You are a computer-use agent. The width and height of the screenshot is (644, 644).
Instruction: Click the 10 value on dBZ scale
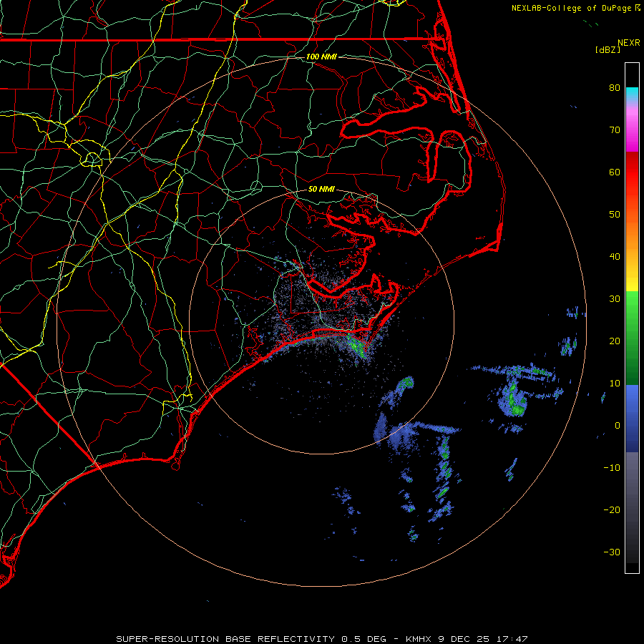tap(615, 384)
